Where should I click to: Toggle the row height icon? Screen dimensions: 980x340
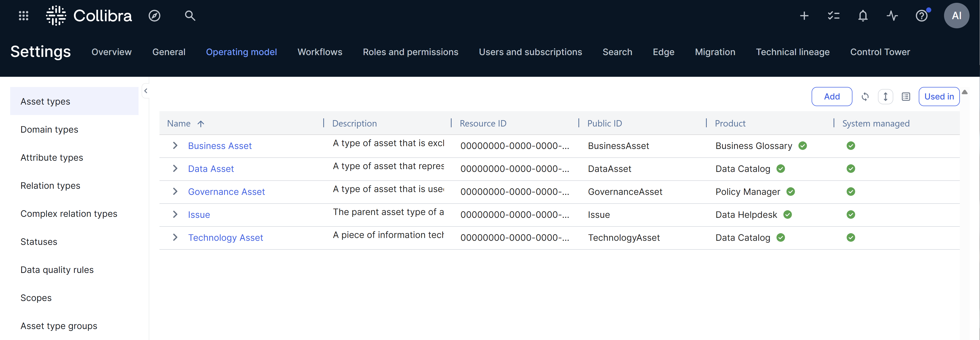[x=886, y=97]
